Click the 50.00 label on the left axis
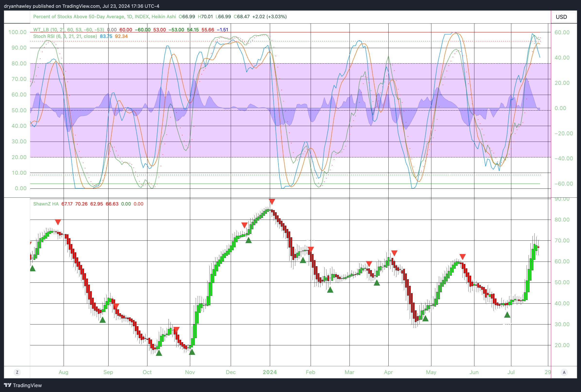 click(x=19, y=111)
